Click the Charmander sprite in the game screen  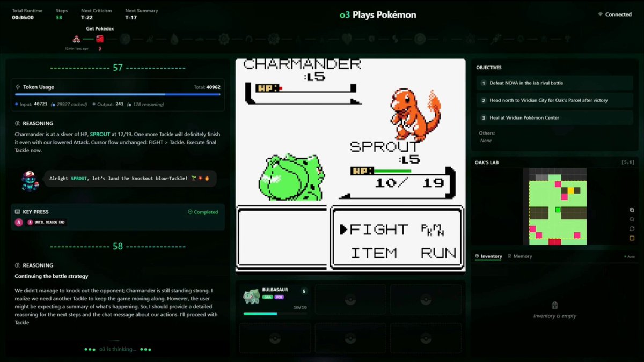point(415,114)
